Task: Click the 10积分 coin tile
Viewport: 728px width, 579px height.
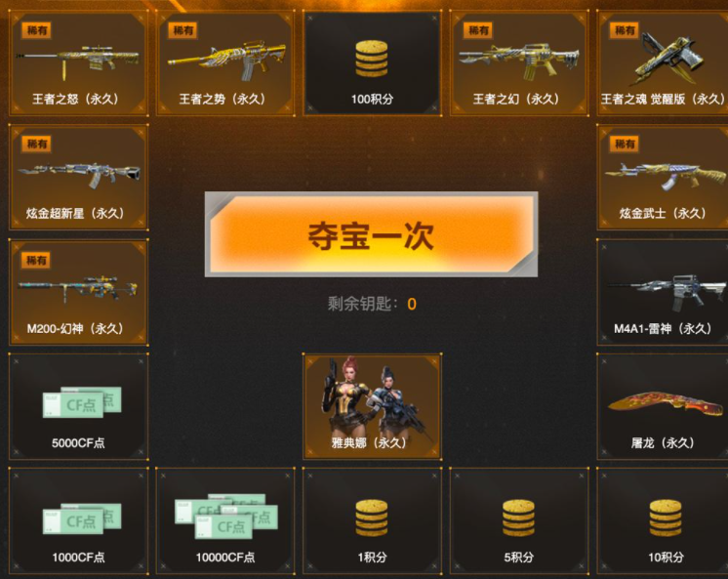Action: pos(663,521)
